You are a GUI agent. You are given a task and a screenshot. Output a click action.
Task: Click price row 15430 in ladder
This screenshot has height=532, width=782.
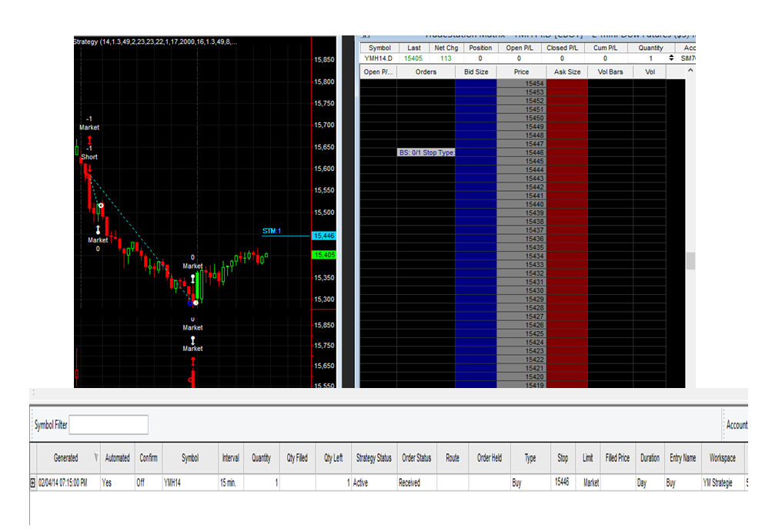click(522, 290)
